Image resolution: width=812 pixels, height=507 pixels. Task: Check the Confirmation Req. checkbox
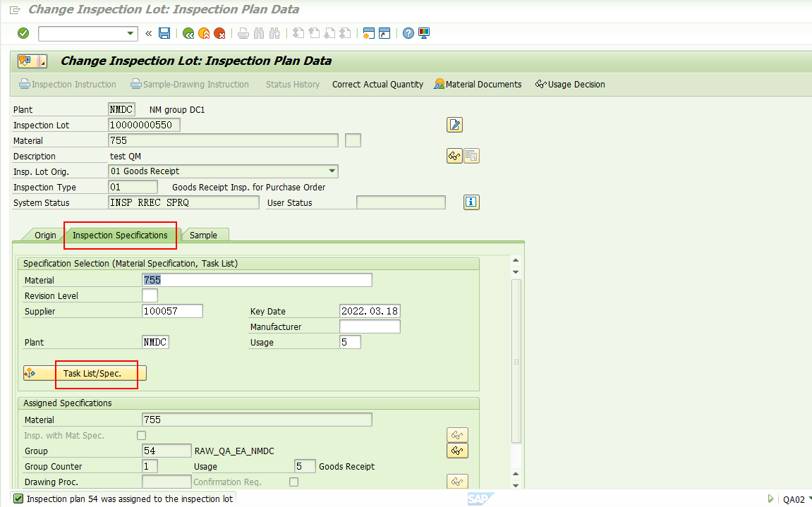tap(293, 481)
